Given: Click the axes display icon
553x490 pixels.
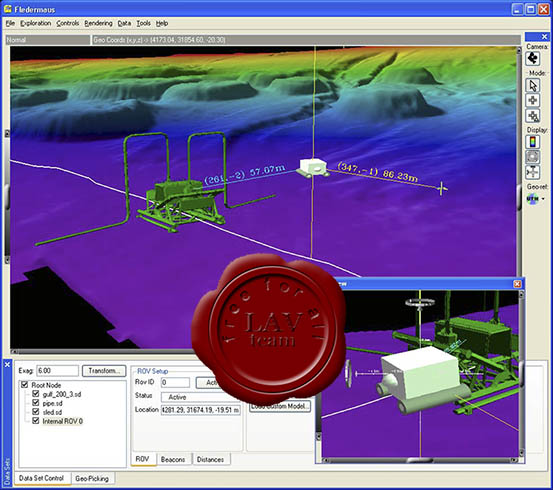Looking at the screenshot, I should coord(533,172).
